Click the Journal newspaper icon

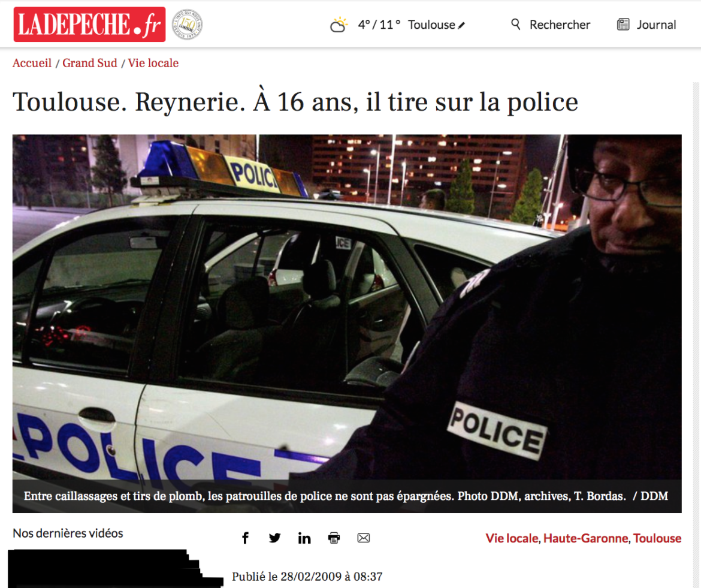click(623, 24)
